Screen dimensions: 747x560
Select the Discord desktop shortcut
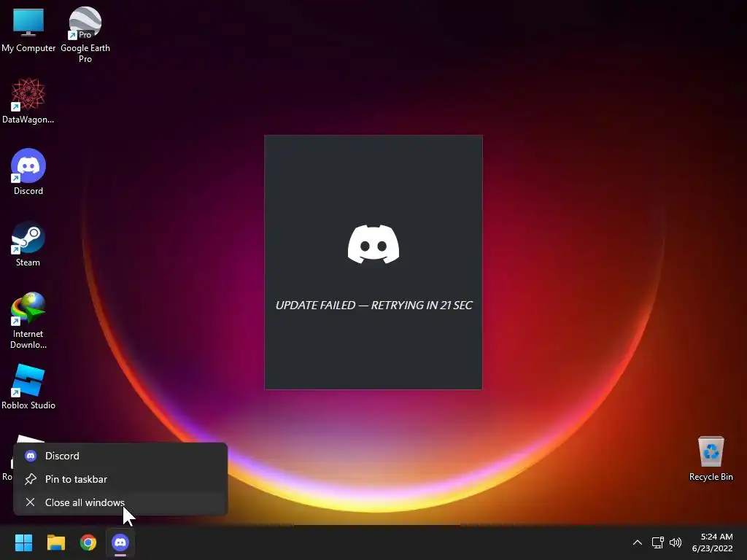click(x=28, y=172)
